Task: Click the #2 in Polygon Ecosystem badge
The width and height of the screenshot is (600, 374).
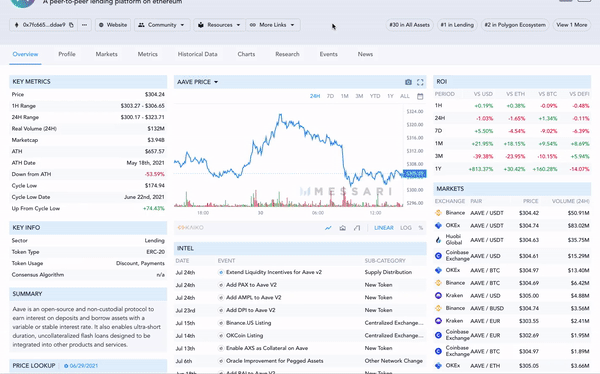Action: pos(515,25)
